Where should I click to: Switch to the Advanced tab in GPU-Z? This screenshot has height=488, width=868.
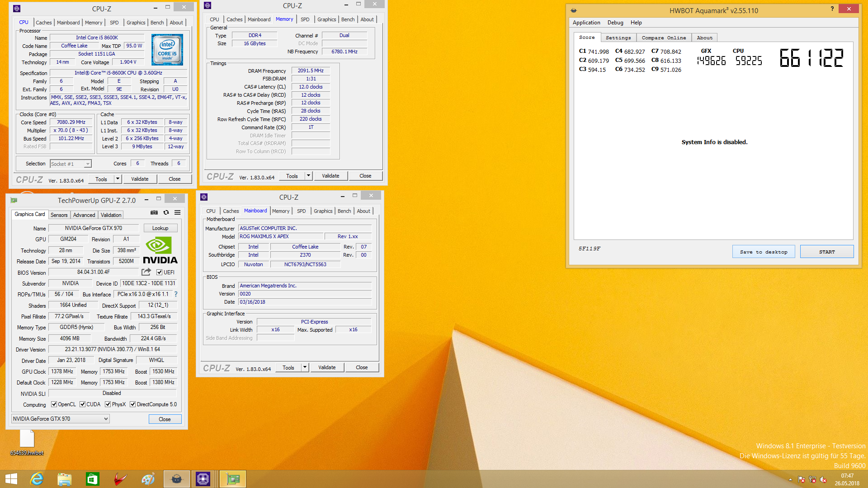(x=84, y=215)
